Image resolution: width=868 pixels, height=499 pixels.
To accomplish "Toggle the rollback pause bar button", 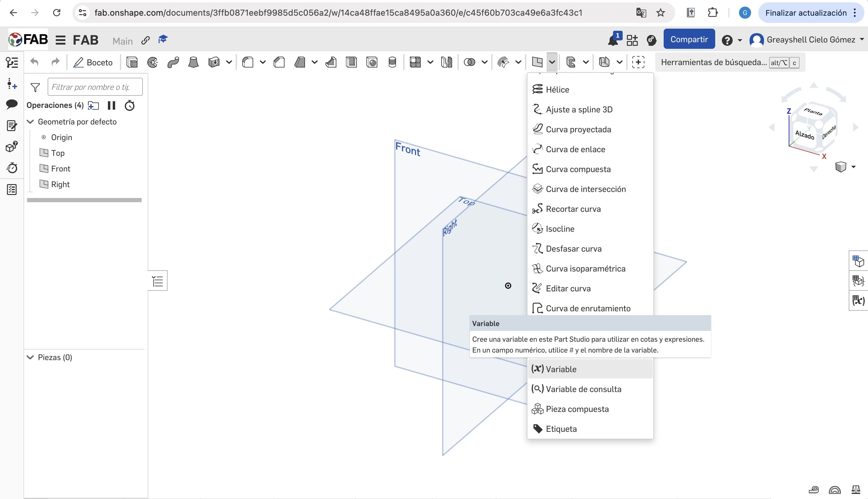I will 112,105.
